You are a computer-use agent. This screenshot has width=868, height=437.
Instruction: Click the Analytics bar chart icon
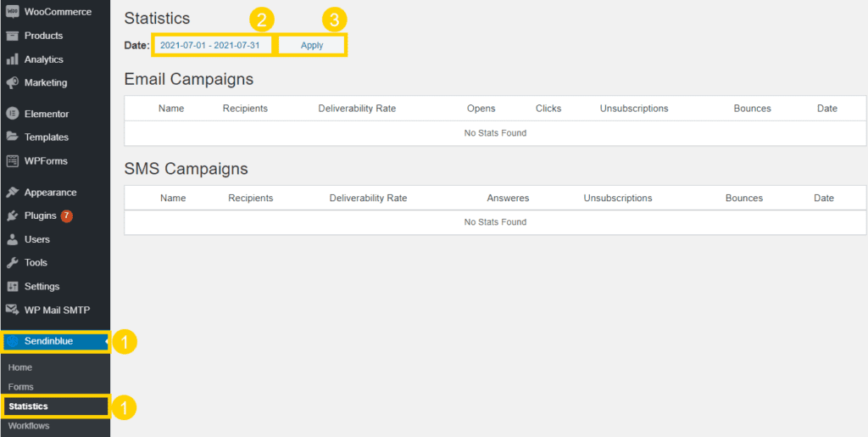click(12, 59)
